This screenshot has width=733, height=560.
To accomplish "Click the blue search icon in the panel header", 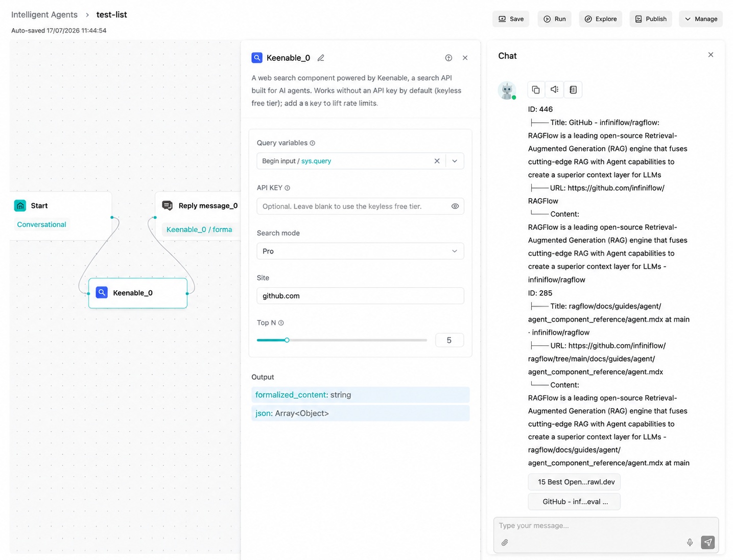I will click(257, 58).
